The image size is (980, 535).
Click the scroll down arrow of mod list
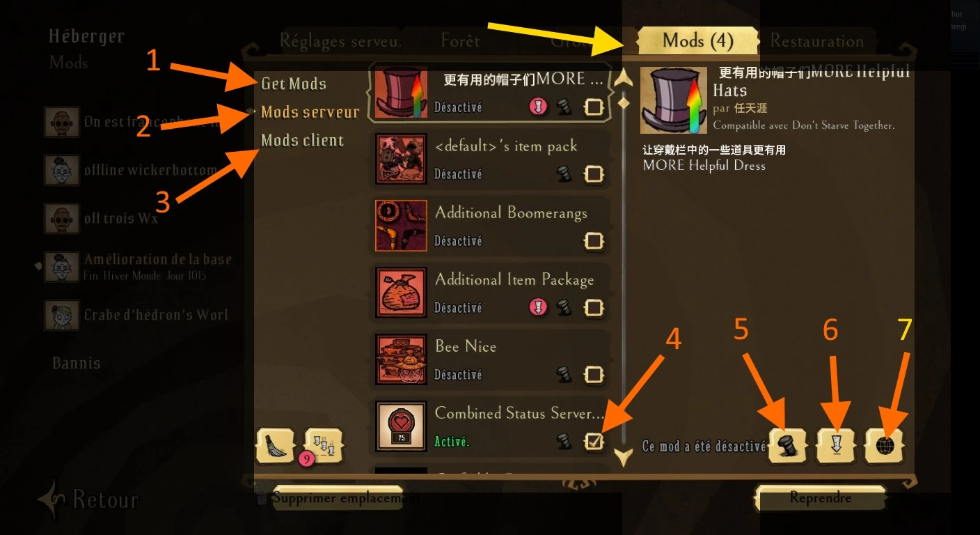click(x=624, y=458)
